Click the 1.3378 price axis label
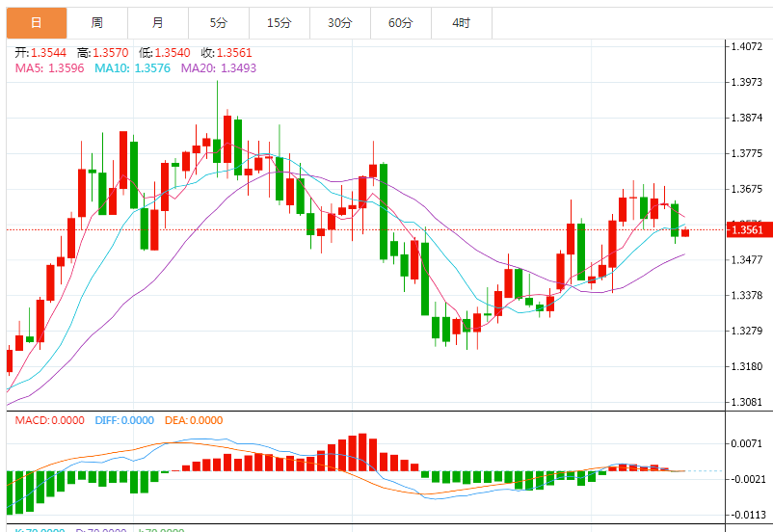773x532 pixels. (746, 295)
